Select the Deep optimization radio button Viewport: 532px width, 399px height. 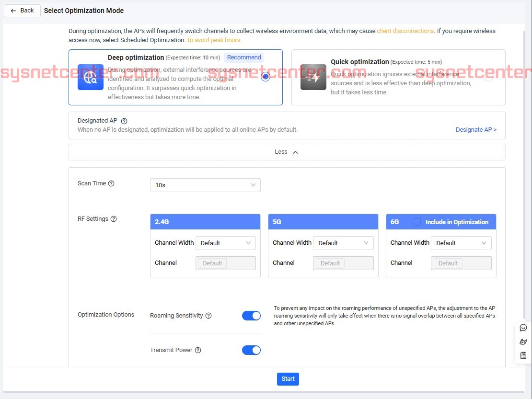point(266,77)
